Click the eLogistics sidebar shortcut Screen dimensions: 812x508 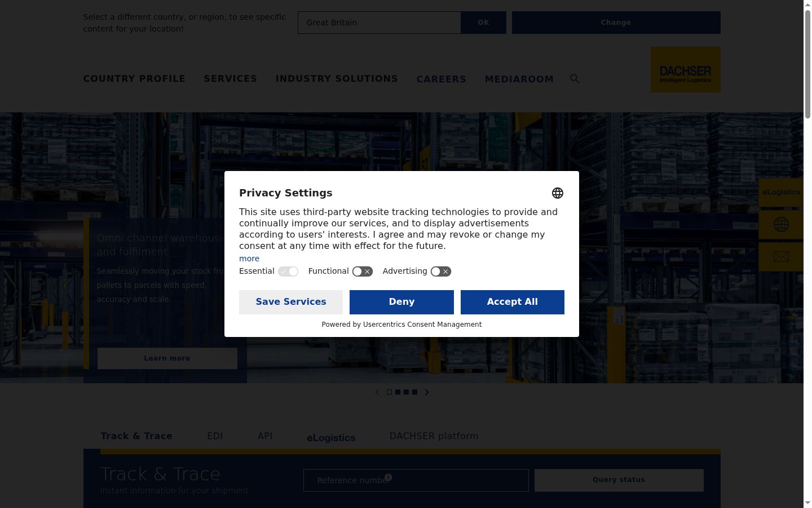pyautogui.click(x=781, y=192)
